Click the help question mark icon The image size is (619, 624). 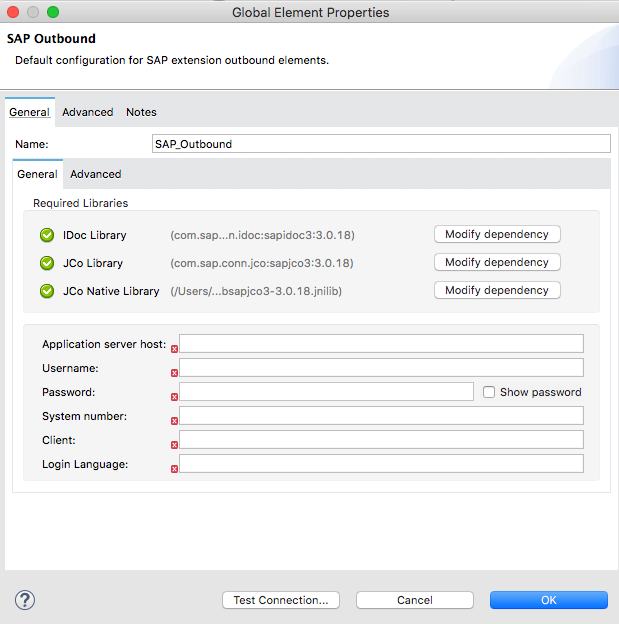(25, 600)
